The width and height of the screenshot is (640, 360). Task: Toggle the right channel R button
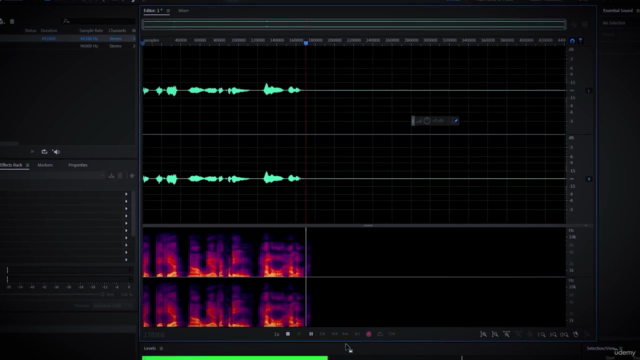click(589, 179)
